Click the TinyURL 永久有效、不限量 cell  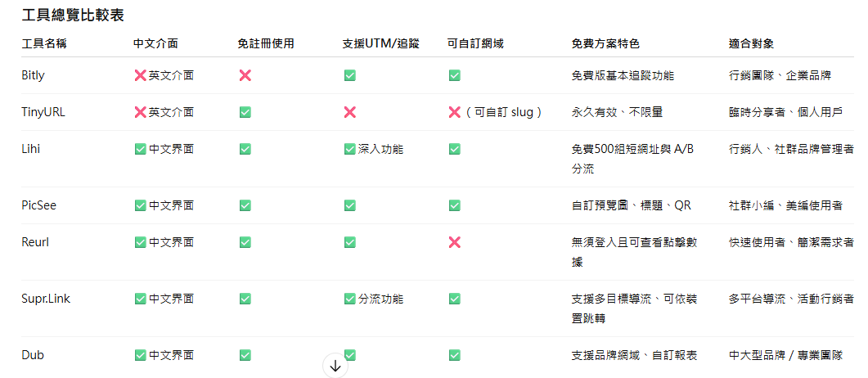617,112
